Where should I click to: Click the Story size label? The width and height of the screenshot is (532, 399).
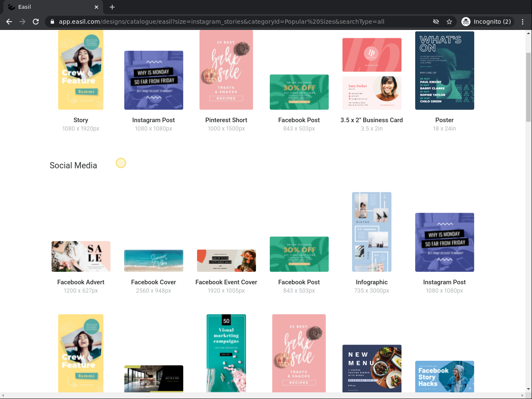point(81,120)
